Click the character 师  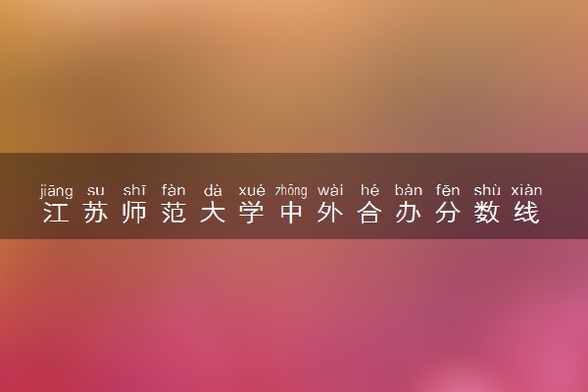tap(134, 213)
